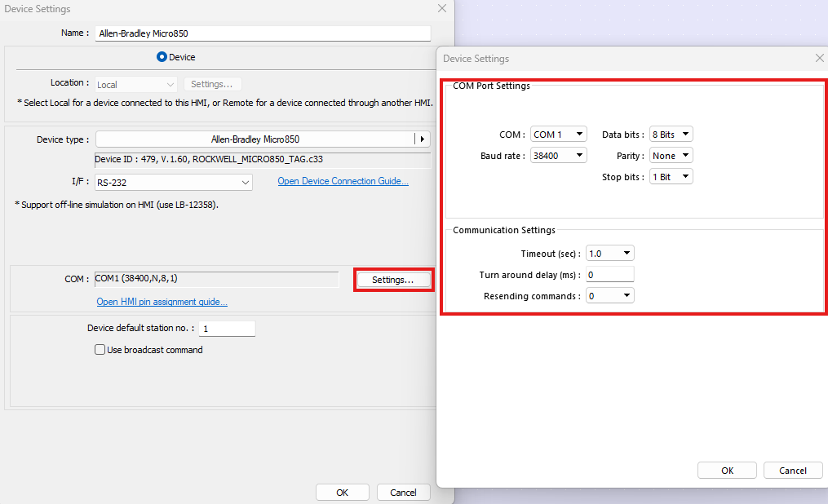The width and height of the screenshot is (828, 504).
Task: Open the Location dropdown set to Local
Action: point(135,85)
